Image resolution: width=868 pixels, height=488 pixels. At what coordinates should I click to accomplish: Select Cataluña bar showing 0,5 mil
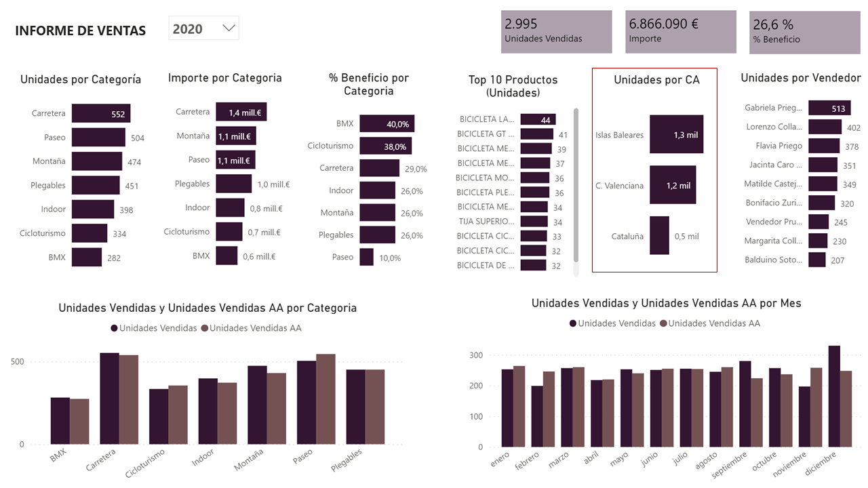click(x=661, y=236)
